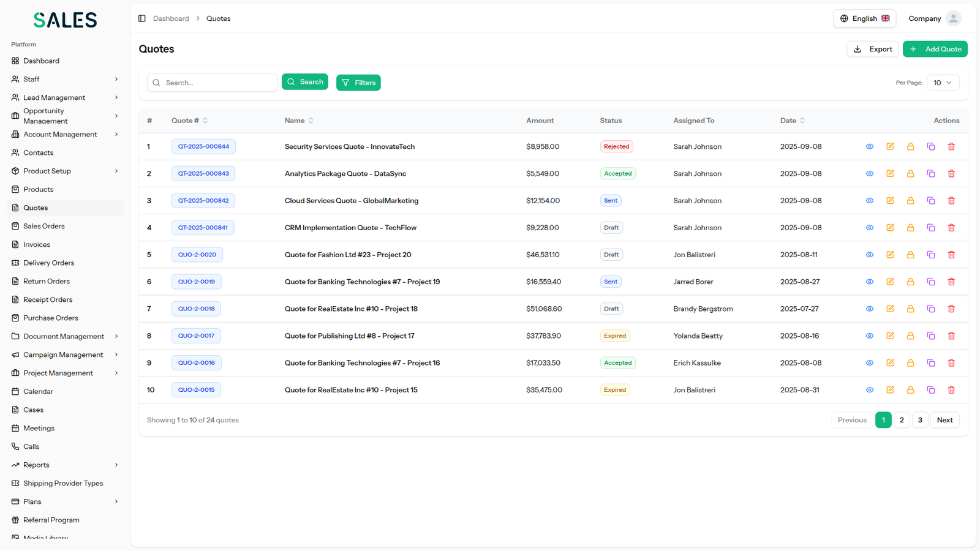View quote QUO-2-0020 with eye icon

coord(869,255)
